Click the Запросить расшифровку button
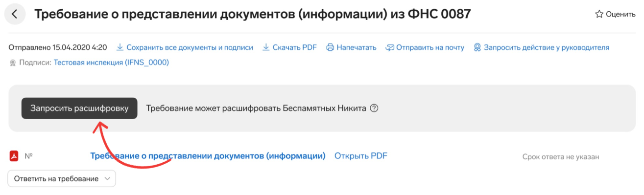 (79, 108)
